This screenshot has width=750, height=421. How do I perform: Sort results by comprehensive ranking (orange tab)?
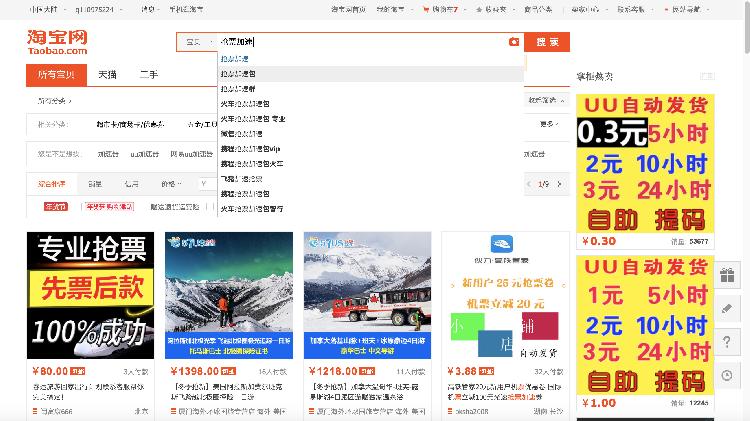click(52, 184)
